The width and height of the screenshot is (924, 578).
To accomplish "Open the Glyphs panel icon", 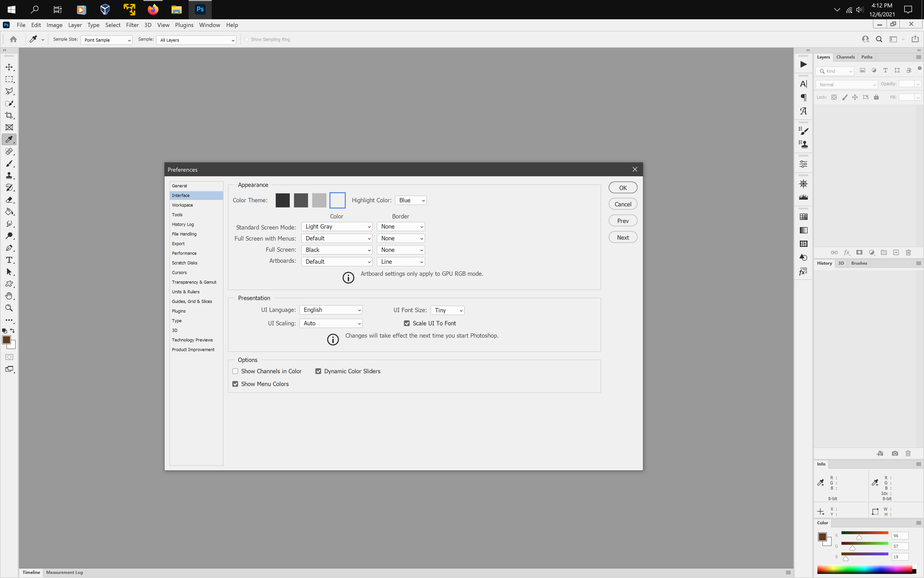I will (803, 111).
